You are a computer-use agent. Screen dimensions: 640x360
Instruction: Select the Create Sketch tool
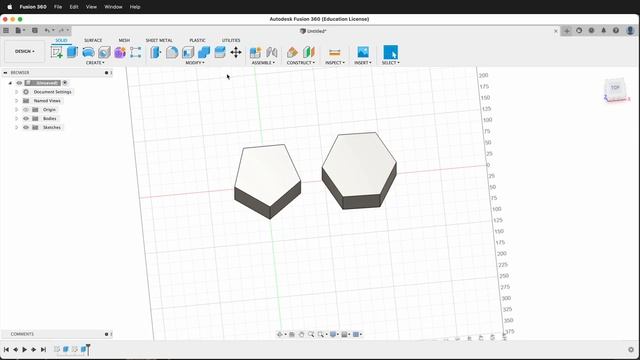click(57, 52)
